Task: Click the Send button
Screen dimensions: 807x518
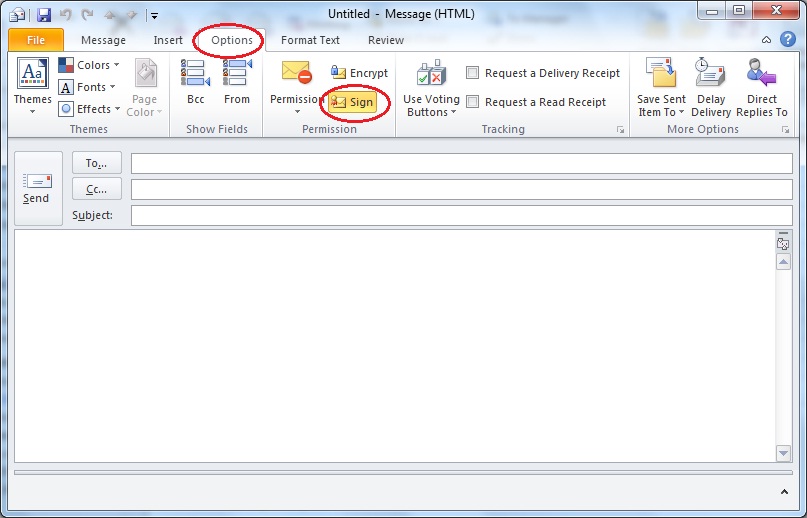Action: click(36, 187)
